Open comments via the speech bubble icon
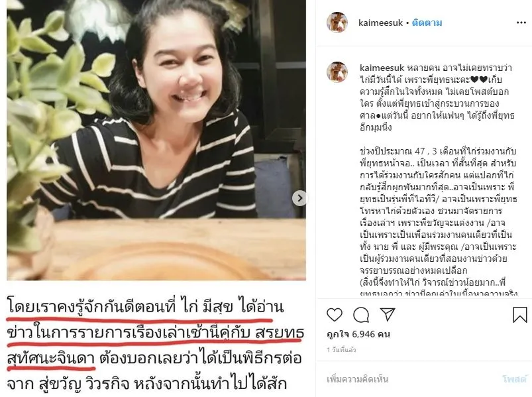 point(361,315)
